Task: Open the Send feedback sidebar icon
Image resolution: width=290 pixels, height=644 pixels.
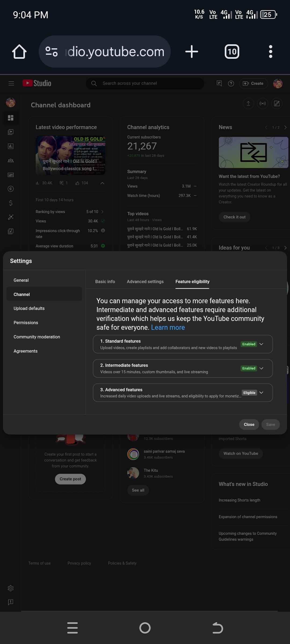Action: tap(11, 602)
